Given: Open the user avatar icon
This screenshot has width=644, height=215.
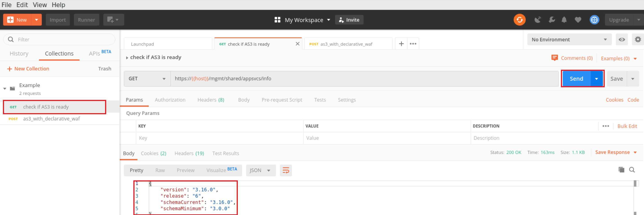Looking at the screenshot, I should tap(594, 20).
